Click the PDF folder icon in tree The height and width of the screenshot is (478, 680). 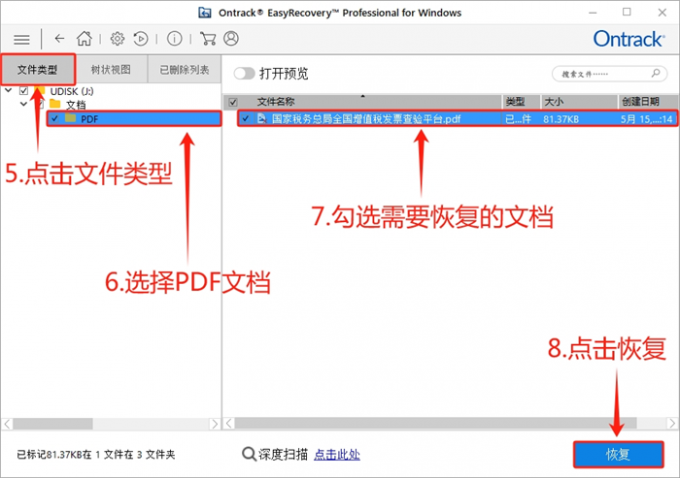(70, 118)
